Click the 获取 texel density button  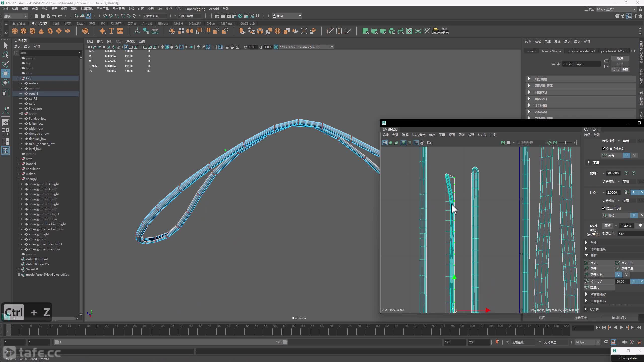607,226
